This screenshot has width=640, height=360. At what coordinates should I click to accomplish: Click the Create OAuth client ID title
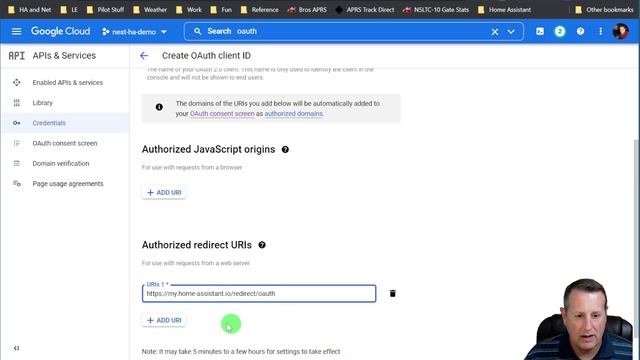(206, 56)
